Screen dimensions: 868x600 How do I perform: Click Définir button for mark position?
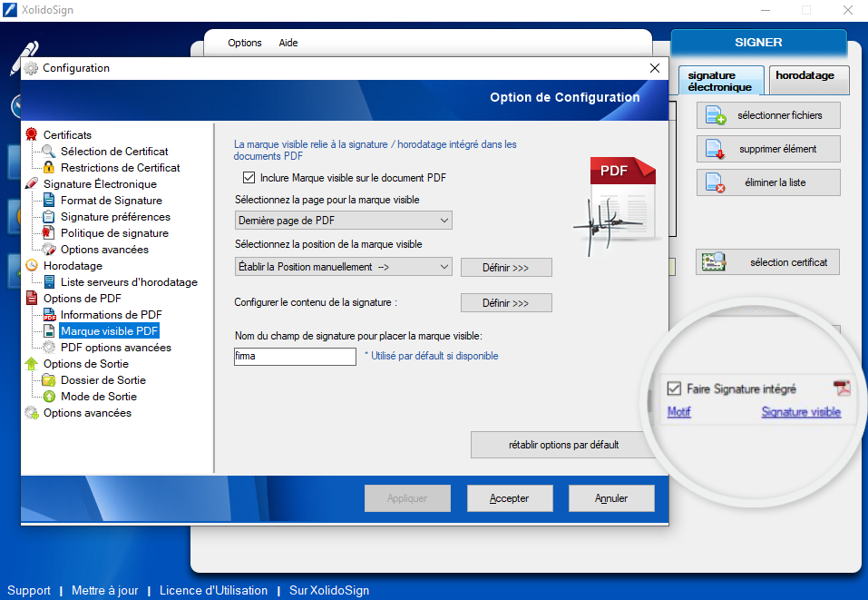[506, 268]
